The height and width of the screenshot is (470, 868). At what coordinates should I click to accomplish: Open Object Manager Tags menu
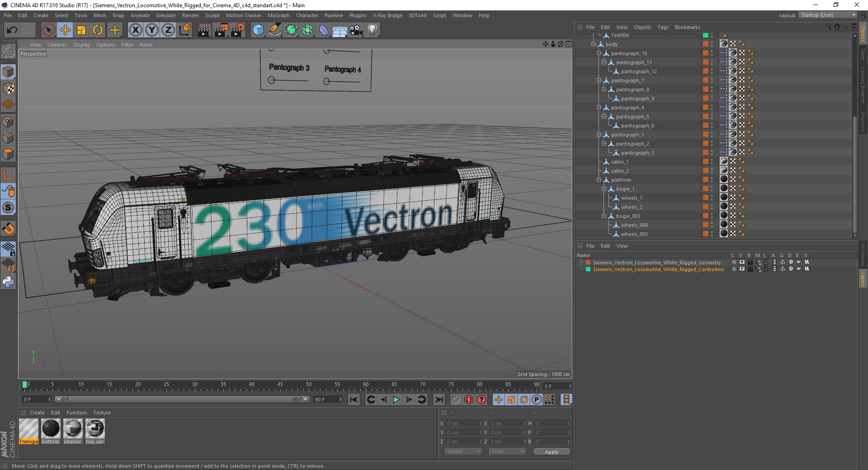tap(663, 27)
